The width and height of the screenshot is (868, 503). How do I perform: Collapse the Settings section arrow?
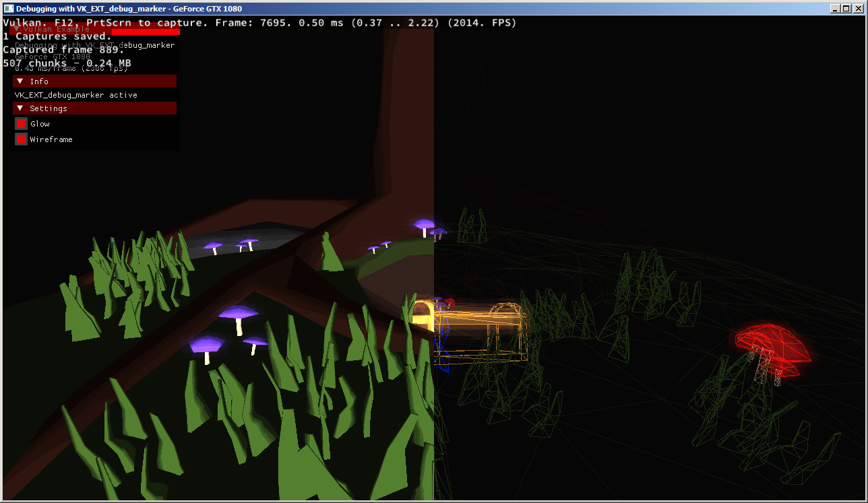[20, 108]
